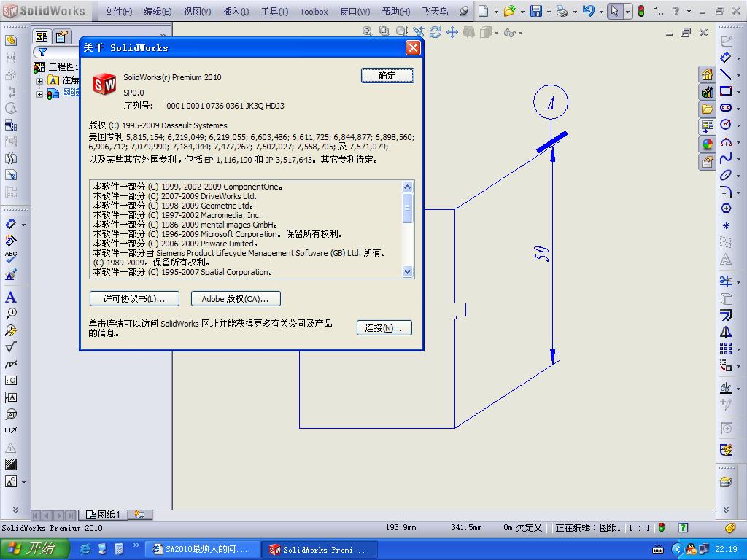Switch to the 图纸1 sheet tab
Image resolution: width=747 pixels, height=560 pixels.
[x=104, y=514]
